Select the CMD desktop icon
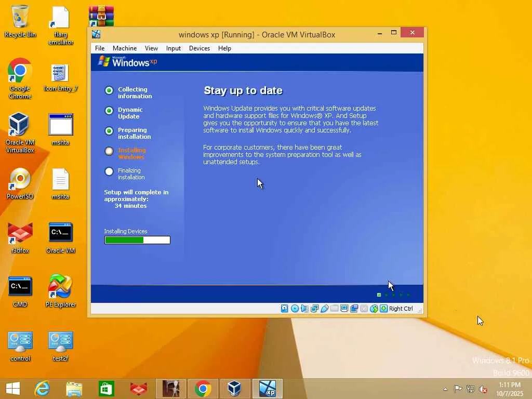This screenshot has width=532, height=399. pyautogui.click(x=20, y=292)
